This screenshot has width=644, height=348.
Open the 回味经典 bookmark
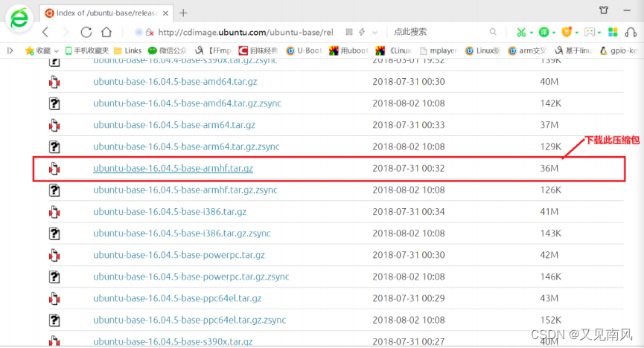[x=258, y=51]
